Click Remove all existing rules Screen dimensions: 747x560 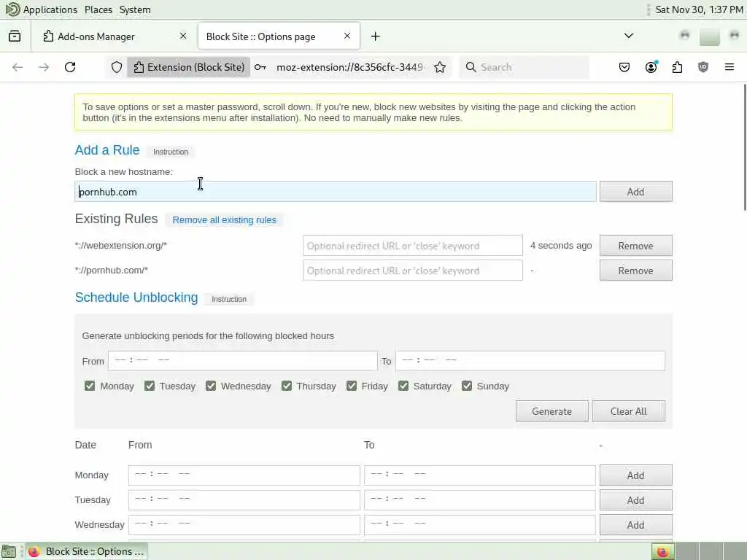pos(225,219)
